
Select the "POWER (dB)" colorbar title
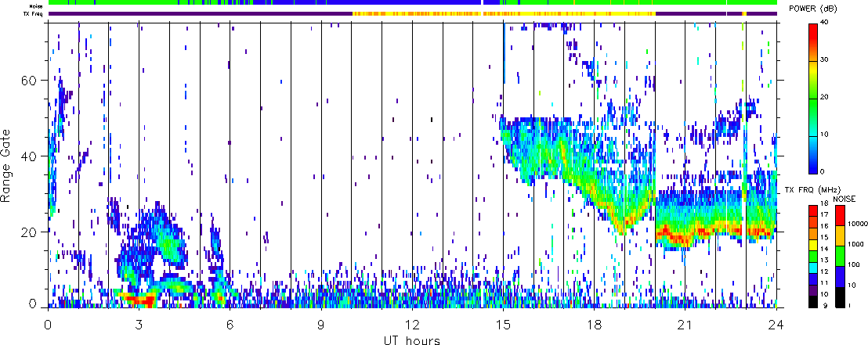click(x=814, y=9)
